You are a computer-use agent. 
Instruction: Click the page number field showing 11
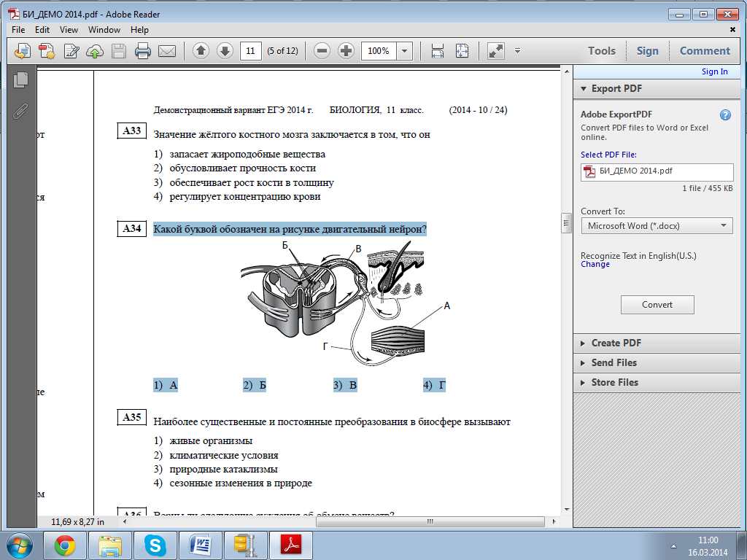pyautogui.click(x=251, y=50)
